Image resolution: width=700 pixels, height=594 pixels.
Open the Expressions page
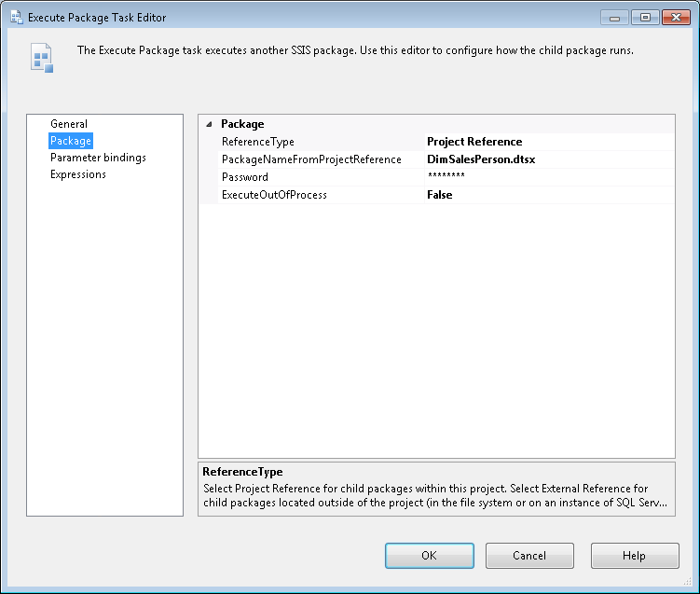pos(78,174)
